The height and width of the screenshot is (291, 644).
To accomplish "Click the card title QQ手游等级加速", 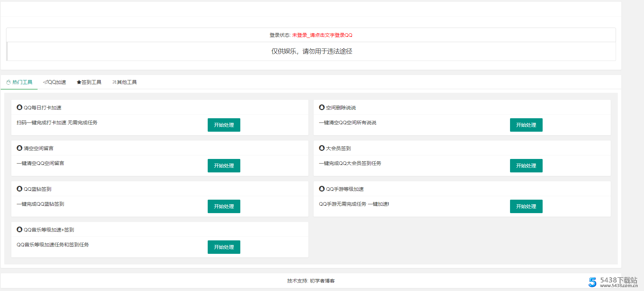I will (345, 189).
